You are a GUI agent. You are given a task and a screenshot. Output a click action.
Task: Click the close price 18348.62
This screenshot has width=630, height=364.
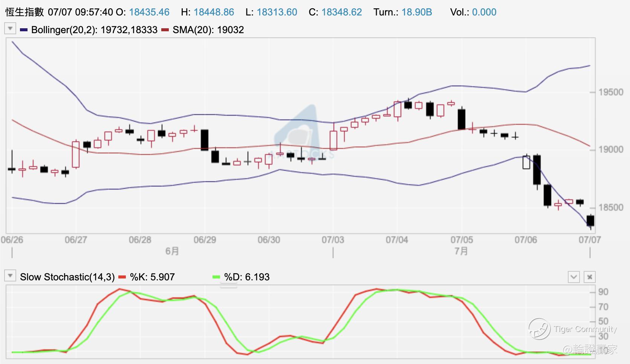342,12
